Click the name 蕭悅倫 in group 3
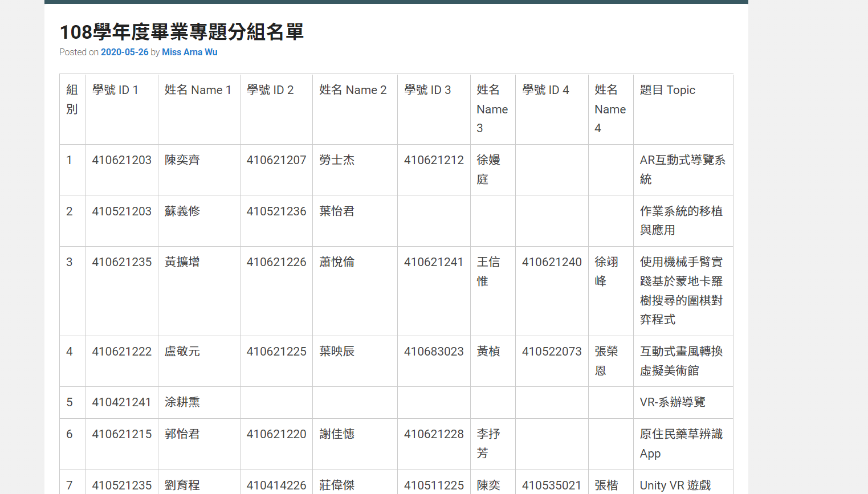 click(x=337, y=262)
